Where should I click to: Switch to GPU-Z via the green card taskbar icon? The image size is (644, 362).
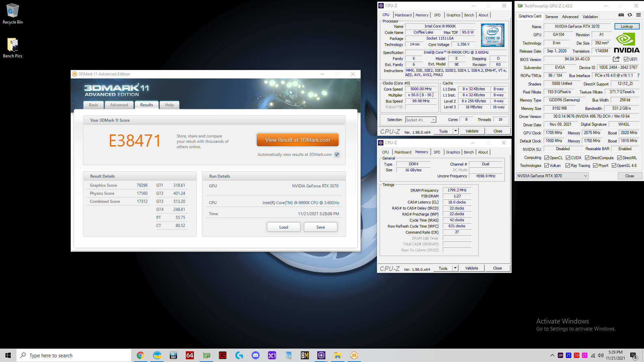206,355
